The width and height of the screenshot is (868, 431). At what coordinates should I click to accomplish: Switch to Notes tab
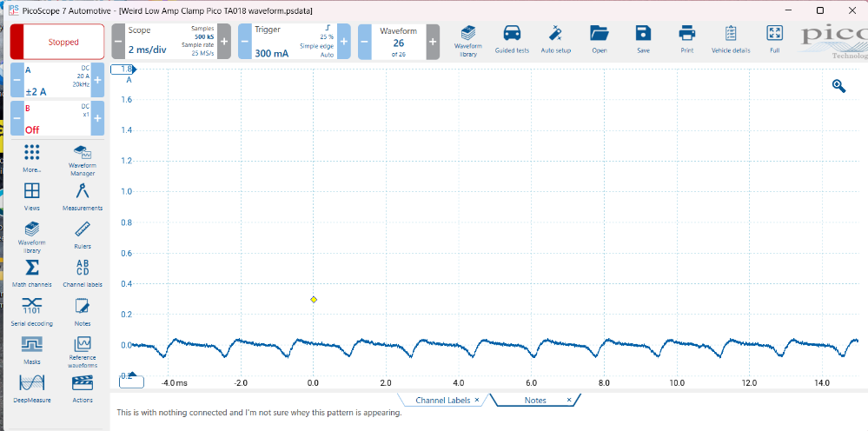click(x=535, y=400)
